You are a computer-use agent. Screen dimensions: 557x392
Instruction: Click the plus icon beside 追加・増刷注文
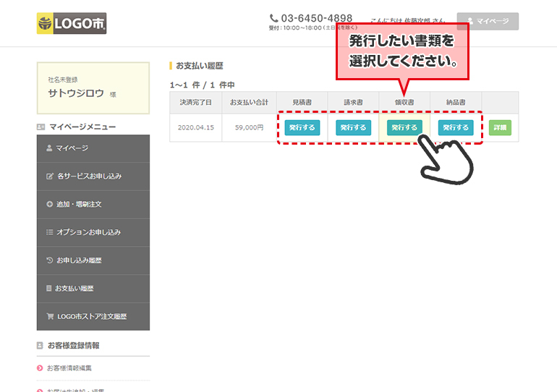pos(50,204)
